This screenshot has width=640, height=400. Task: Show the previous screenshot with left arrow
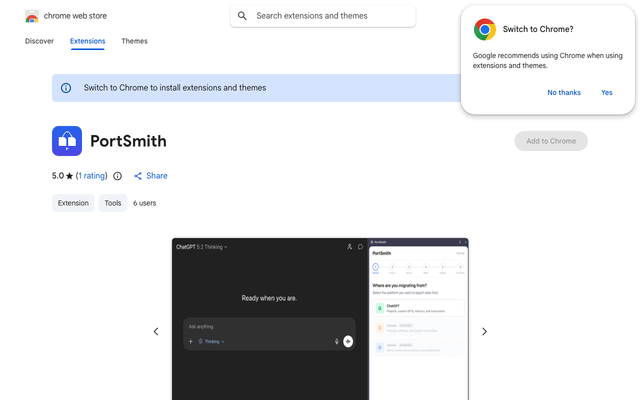(x=156, y=331)
